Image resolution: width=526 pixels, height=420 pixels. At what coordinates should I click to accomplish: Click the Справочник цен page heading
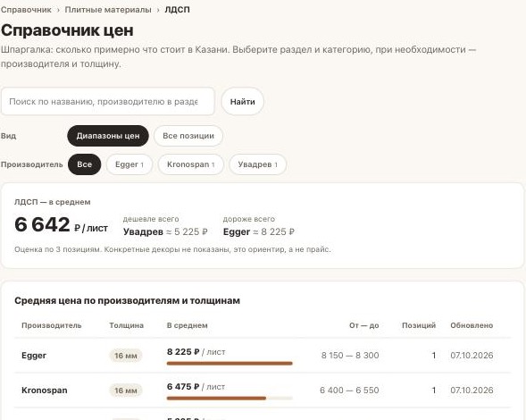(x=67, y=30)
